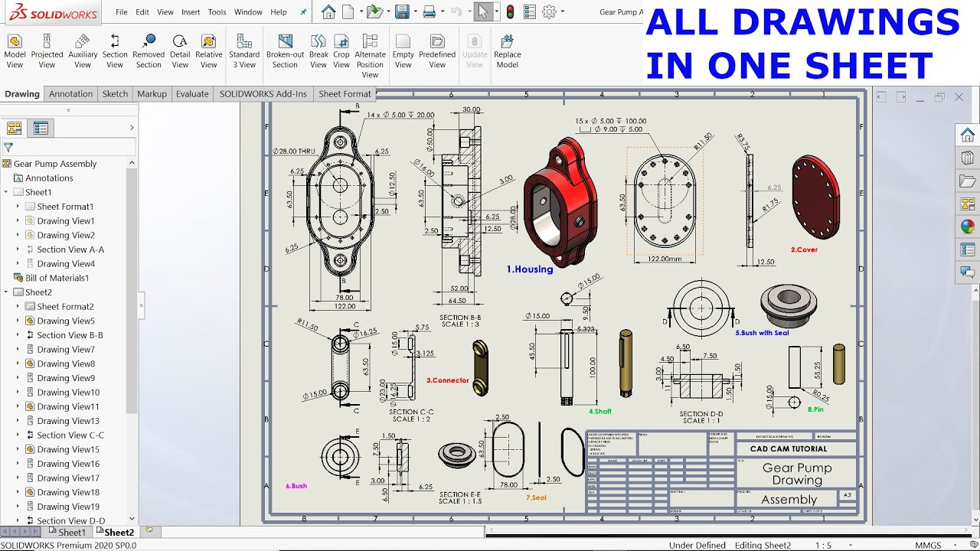Select Bill of Materials1 in tree

[x=57, y=278]
